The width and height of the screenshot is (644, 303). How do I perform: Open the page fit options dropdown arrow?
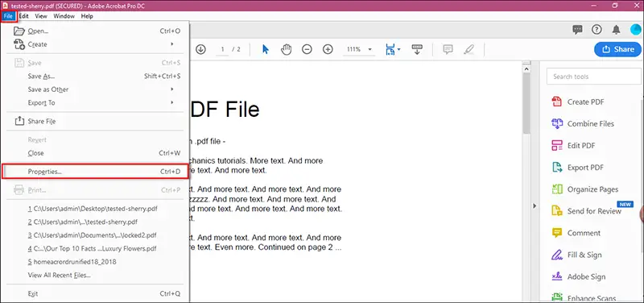tap(398, 50)
